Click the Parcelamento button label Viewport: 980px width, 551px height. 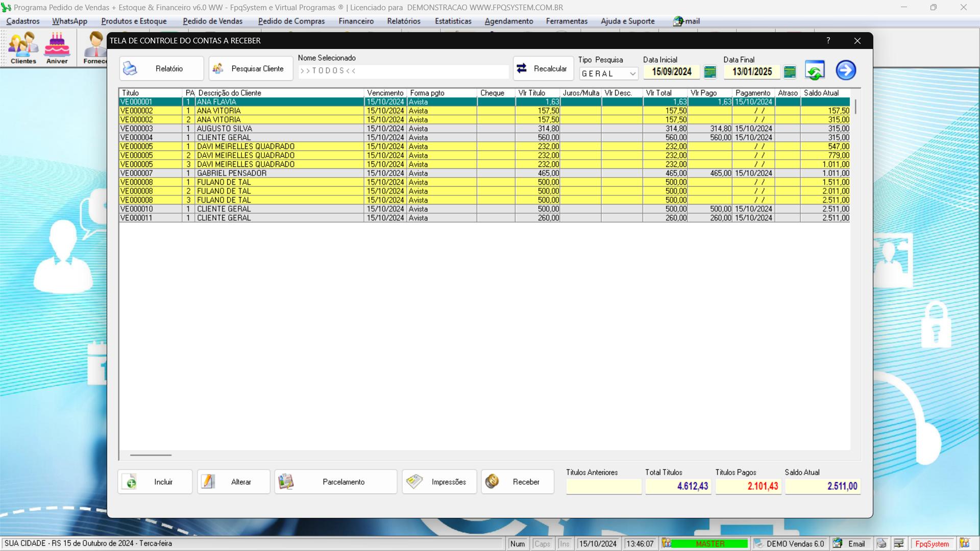(344, 482)
